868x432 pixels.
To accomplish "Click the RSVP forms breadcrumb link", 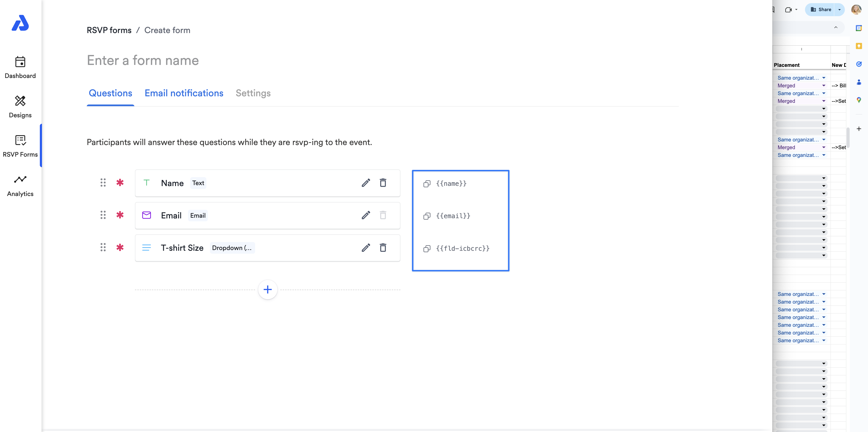I will [x=109, y=30].
